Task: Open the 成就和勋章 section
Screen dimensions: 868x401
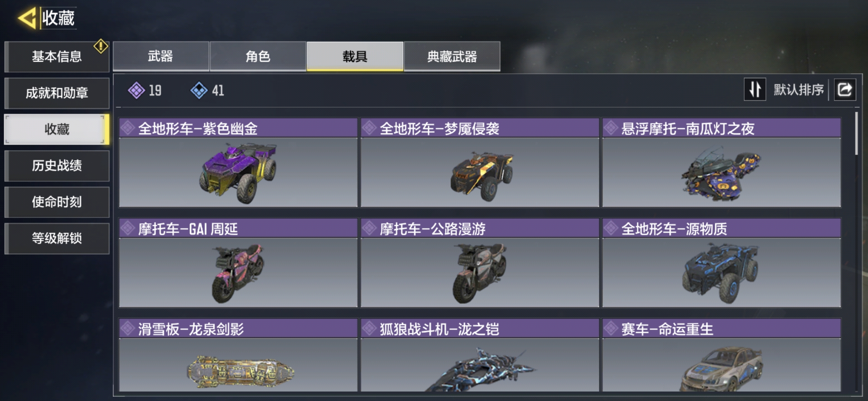Action: pos(57,93)
